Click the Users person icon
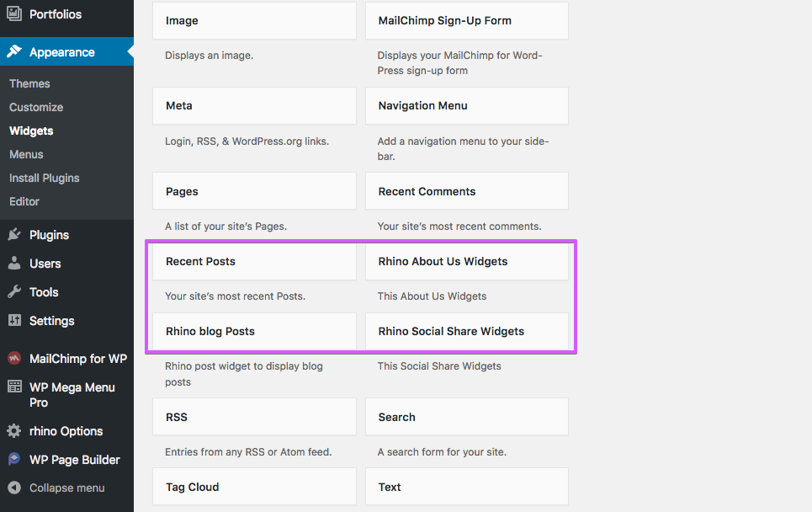This screenshot has height=512, width=812. (14, 263)
